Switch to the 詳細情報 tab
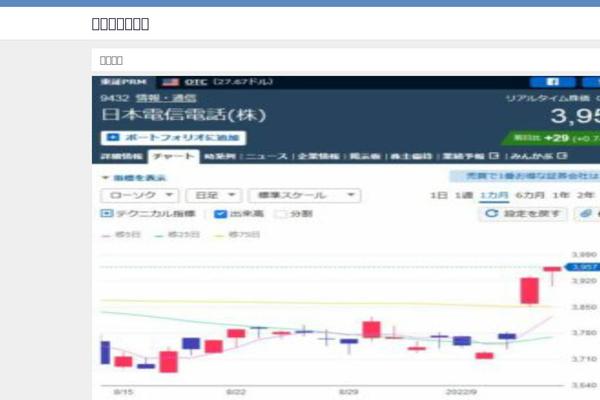The image size is (600, 400). pos(122,156)
